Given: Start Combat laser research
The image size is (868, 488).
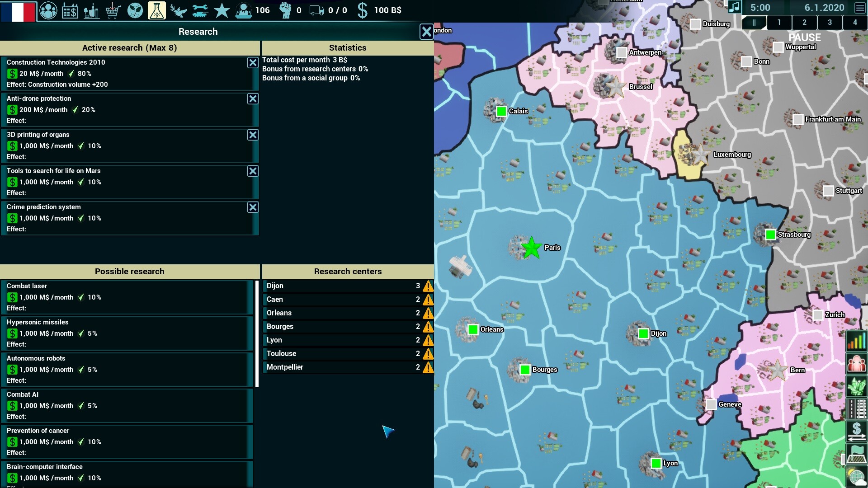Looking at the screenshot, I should pyautogui.click(x=127, y=297).
